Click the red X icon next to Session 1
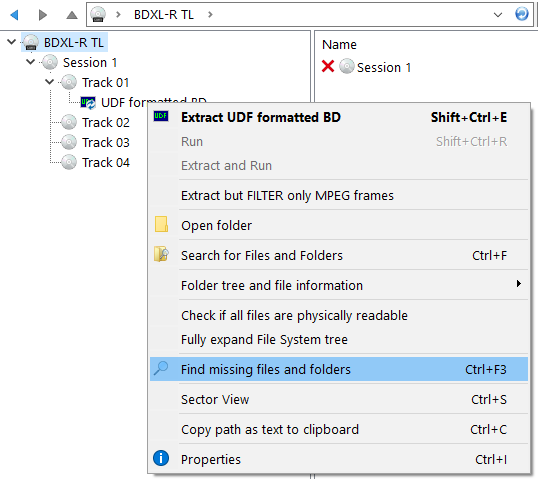 (x=328, y=66)
